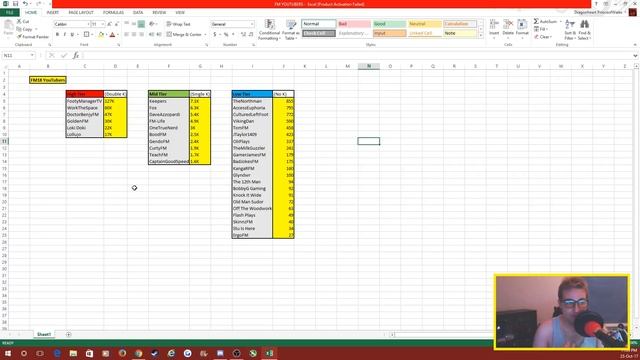
Task: Click the Copy button in Clipboard group
Action: tap(24, 29)
